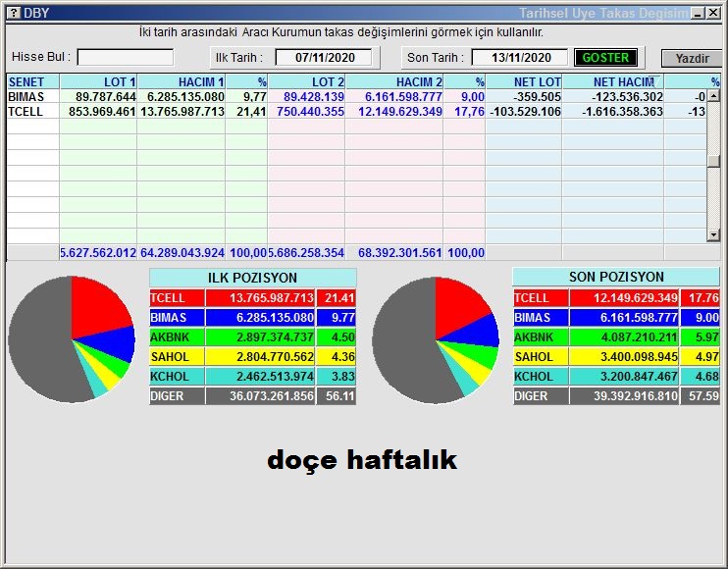Click the blue BIMAS swatch in SON POZISYON
Viewport: 728px width, 569px height.
click(541, 318)
